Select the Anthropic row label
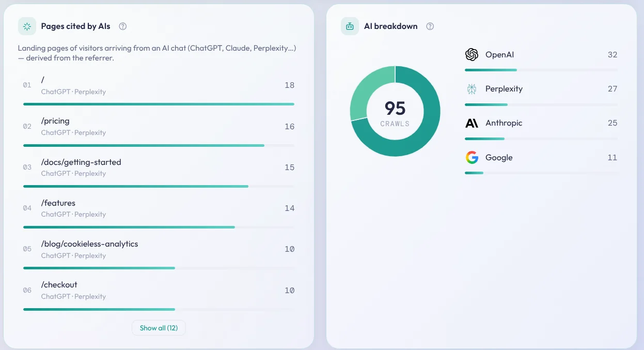 504,123
